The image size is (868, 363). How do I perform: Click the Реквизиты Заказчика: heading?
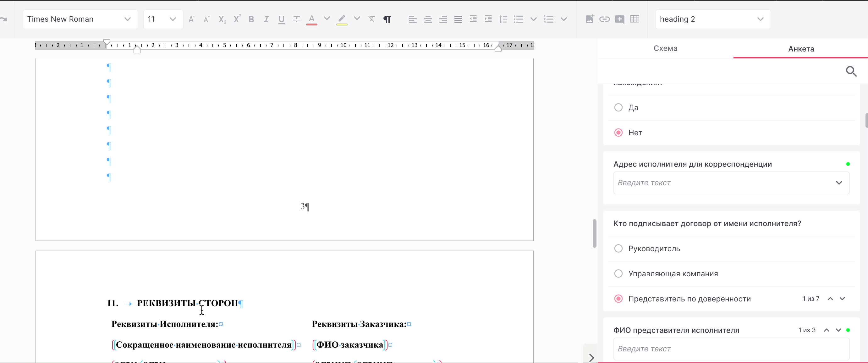(x=359, y=324)
